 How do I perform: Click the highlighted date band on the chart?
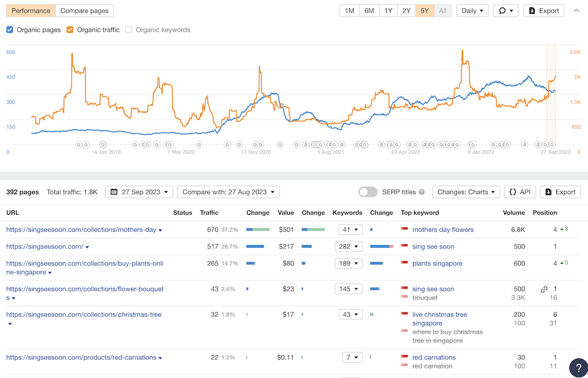click(x=551, y=93)
